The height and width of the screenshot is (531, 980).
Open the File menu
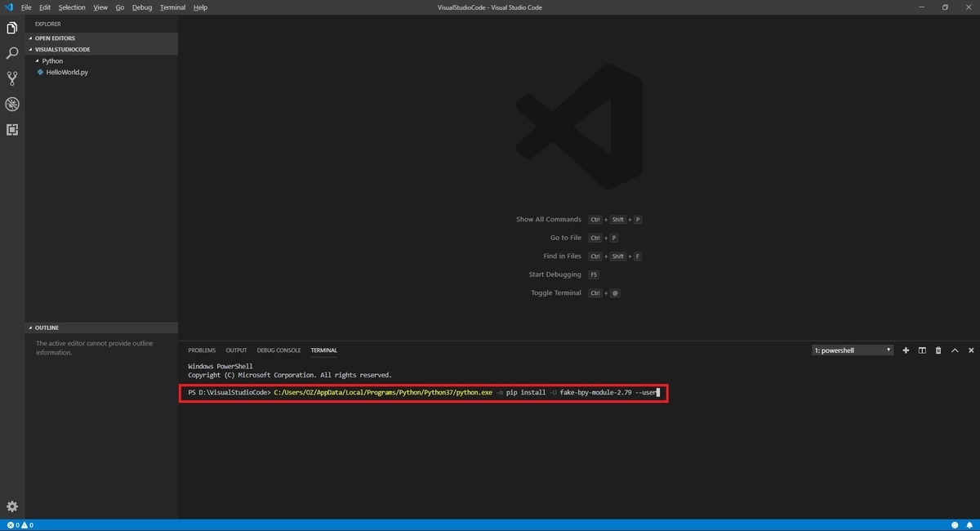pyautogui.click(x=26, y=7)
